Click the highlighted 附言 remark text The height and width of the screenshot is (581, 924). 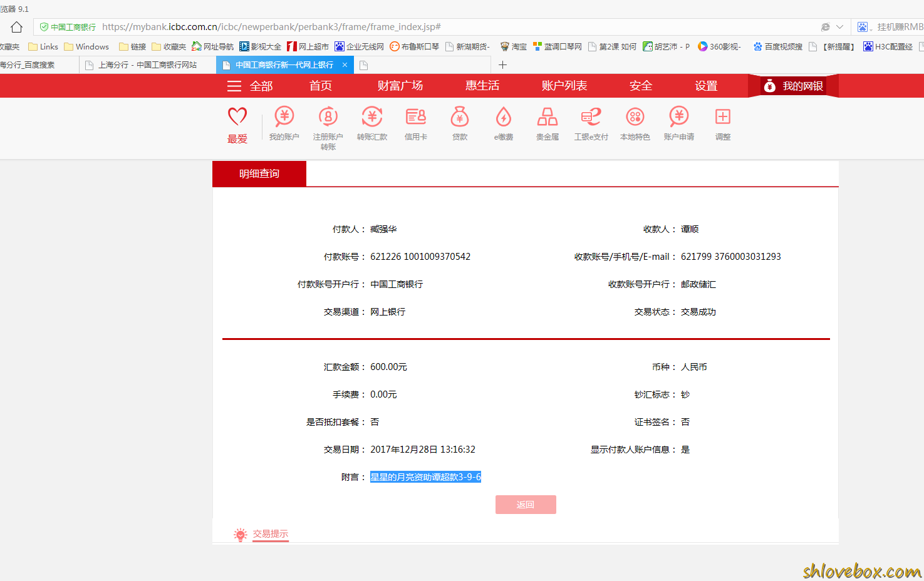point(425,477)
